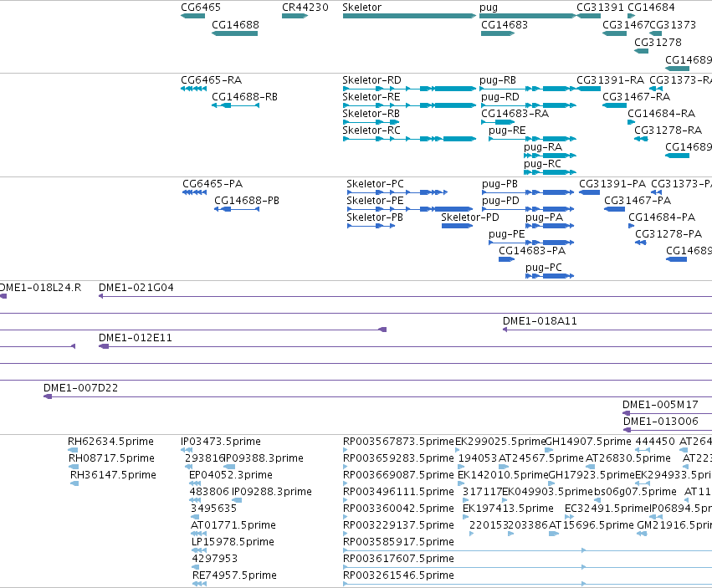The image size is (712, 588).
Task: Select the CG31467-PA protein
Action: [614, 209]
